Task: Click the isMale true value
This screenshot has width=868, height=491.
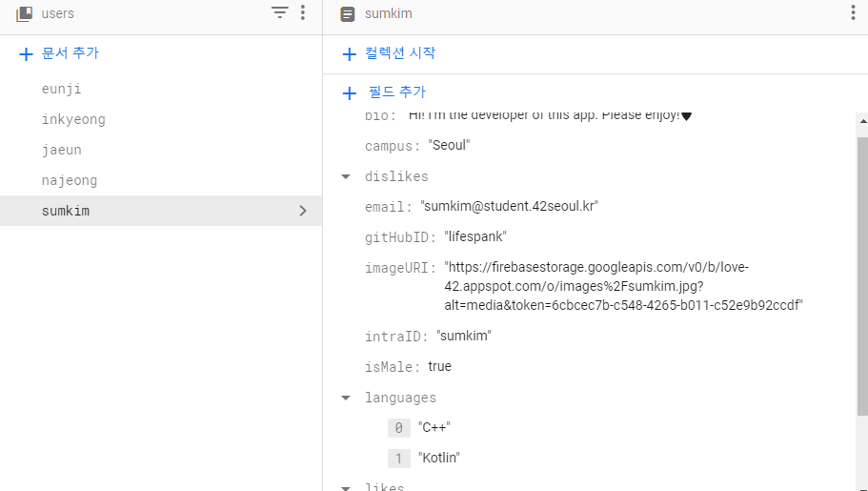Action: tap(439, 367)
